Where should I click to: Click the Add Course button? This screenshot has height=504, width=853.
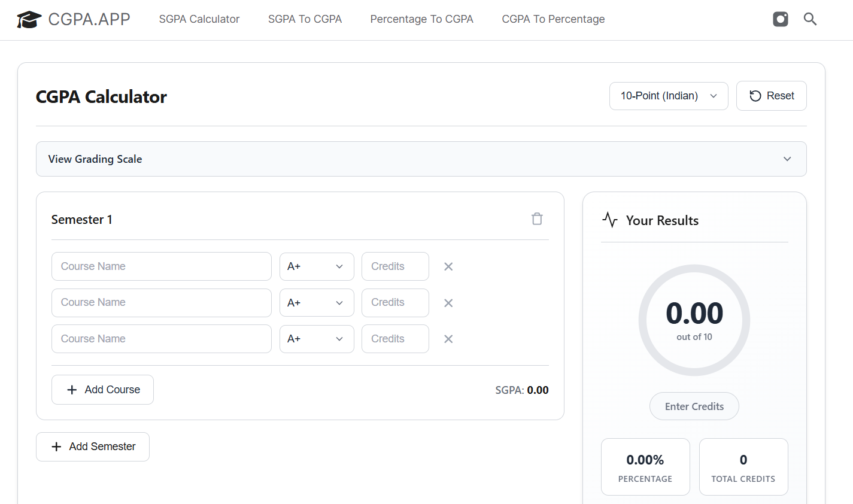(x=102, y=390)
